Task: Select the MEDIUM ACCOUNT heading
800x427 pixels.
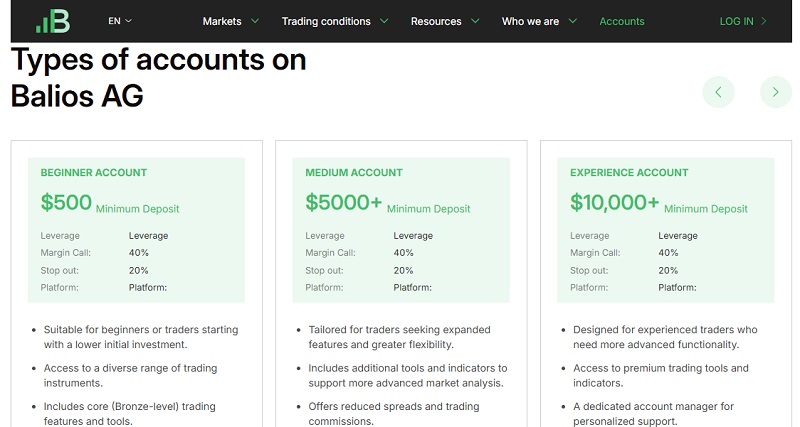Action: (354, 172)
